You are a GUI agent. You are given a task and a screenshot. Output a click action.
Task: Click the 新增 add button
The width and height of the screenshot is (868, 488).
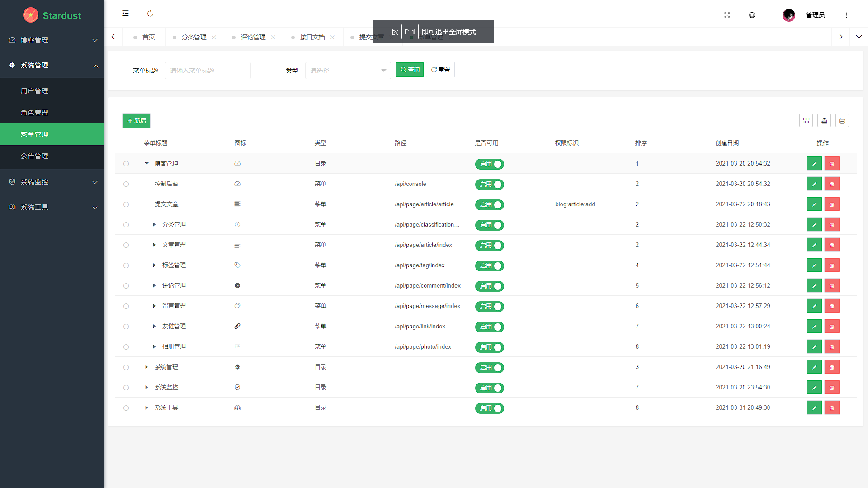136,121
